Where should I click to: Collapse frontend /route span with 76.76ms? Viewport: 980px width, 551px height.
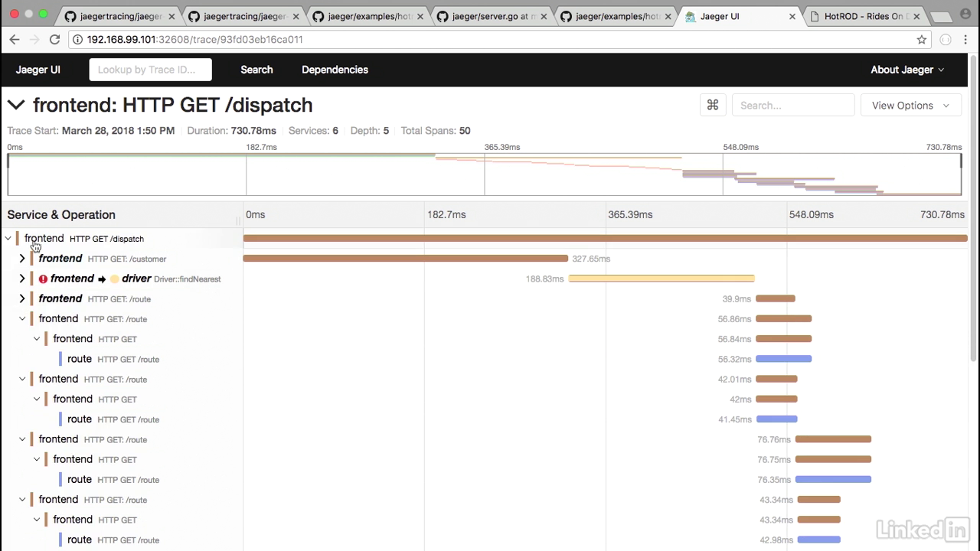22,439
